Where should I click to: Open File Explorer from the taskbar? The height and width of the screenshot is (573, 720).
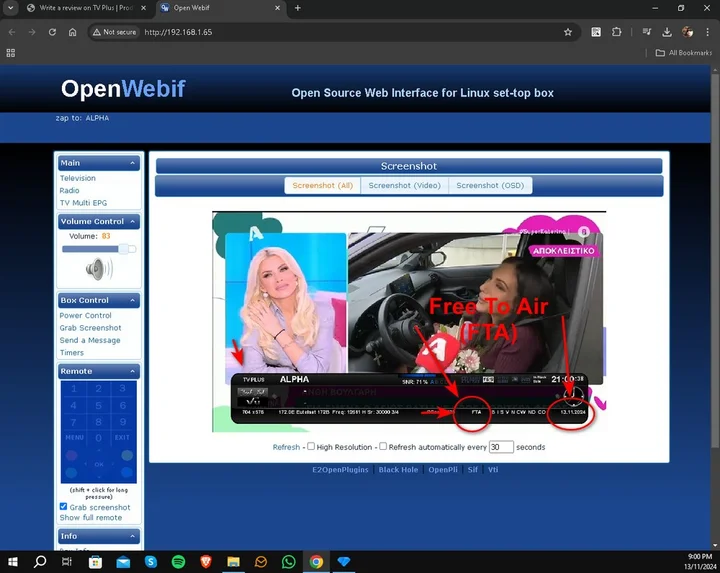pos(233,562)
